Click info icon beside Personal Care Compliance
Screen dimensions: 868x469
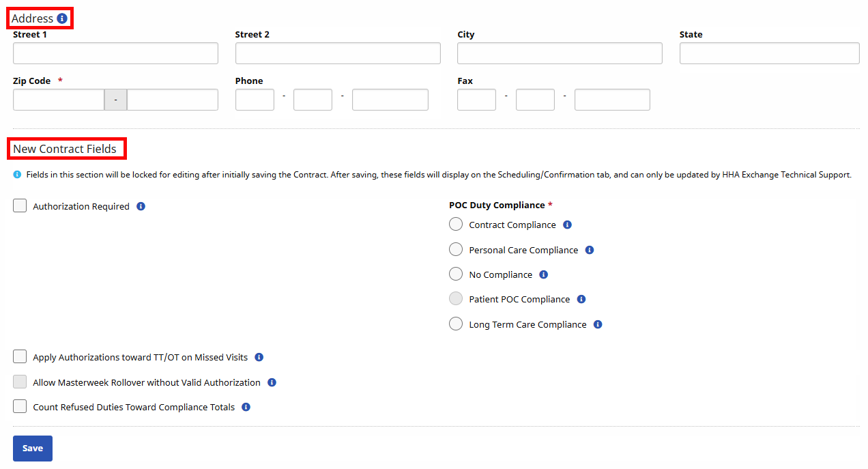coord(590,250)
